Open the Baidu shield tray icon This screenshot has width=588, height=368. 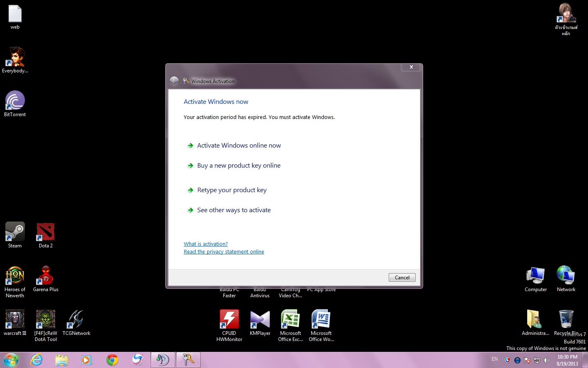[x=508, y=360]
